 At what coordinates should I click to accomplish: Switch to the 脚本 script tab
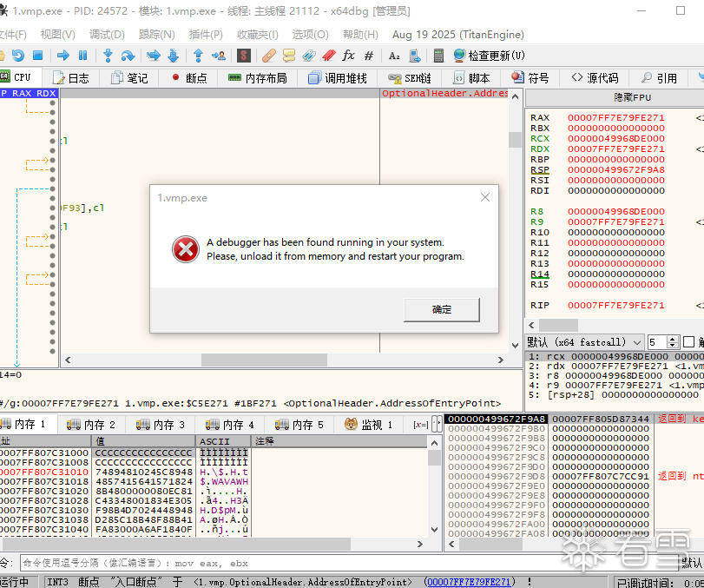point(471,78)
